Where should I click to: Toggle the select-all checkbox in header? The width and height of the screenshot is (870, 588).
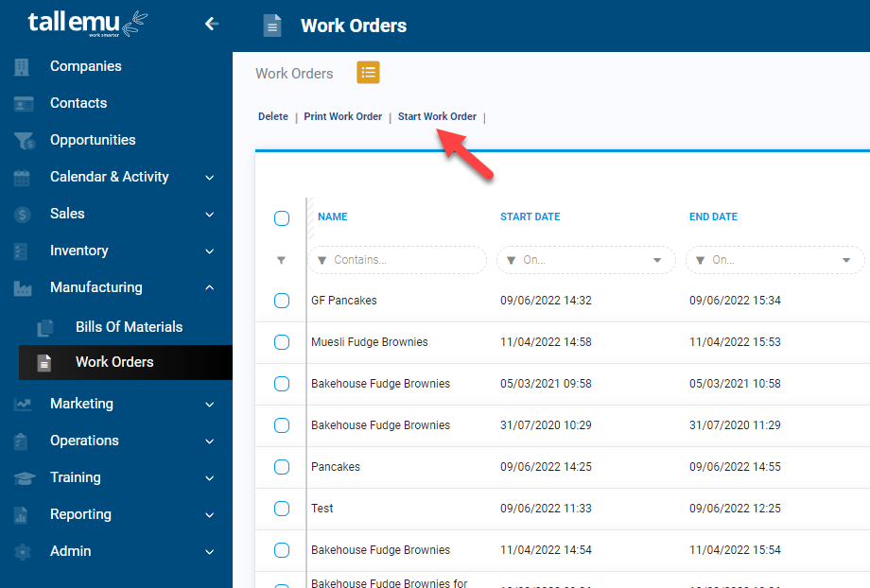point(282,218)
